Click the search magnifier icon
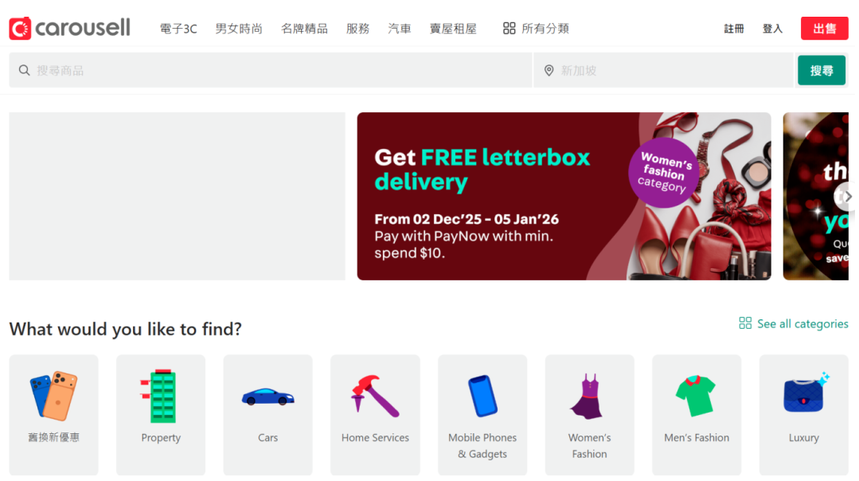Viewport: 859px width, 481px height. (x=24, y=70)
